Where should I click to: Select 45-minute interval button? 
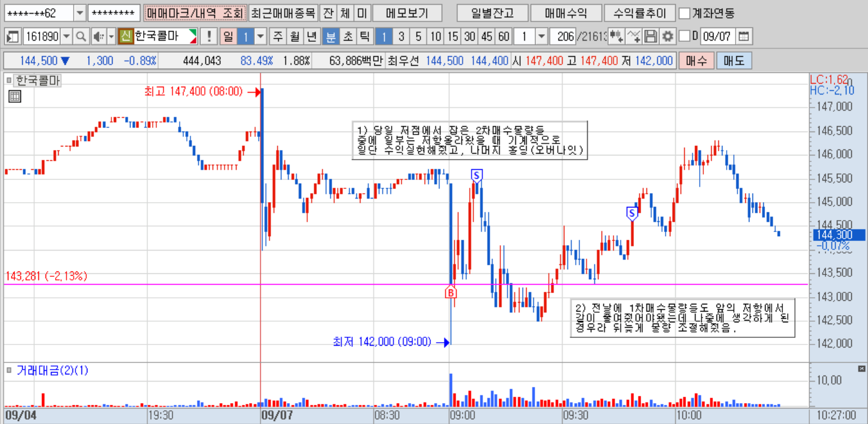(x=487, y=36)
